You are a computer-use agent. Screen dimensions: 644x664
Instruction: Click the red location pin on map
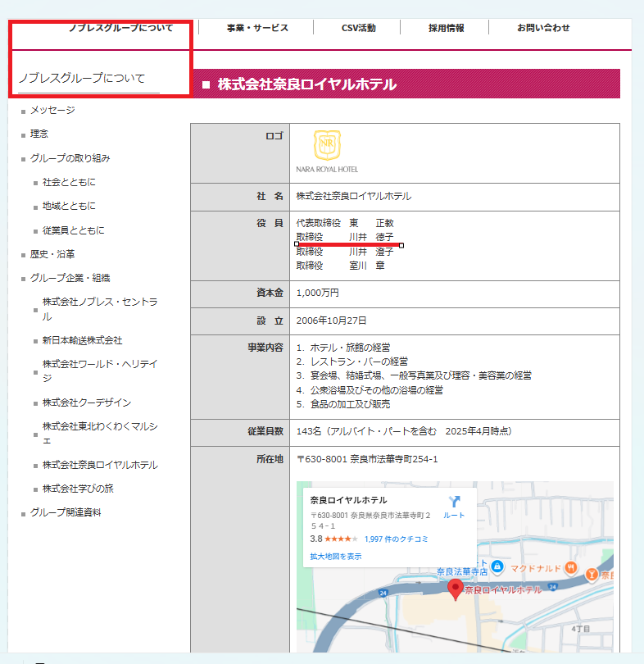[x=456, y=587]
